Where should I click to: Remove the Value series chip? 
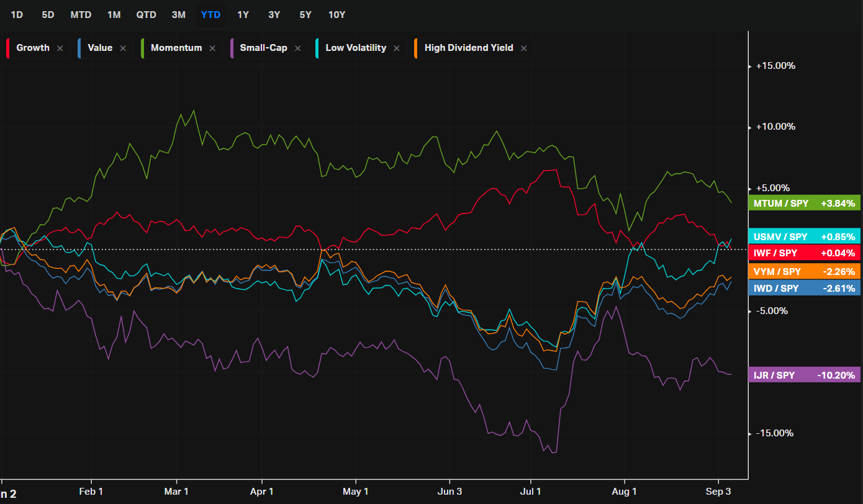[x=123, y=48]
